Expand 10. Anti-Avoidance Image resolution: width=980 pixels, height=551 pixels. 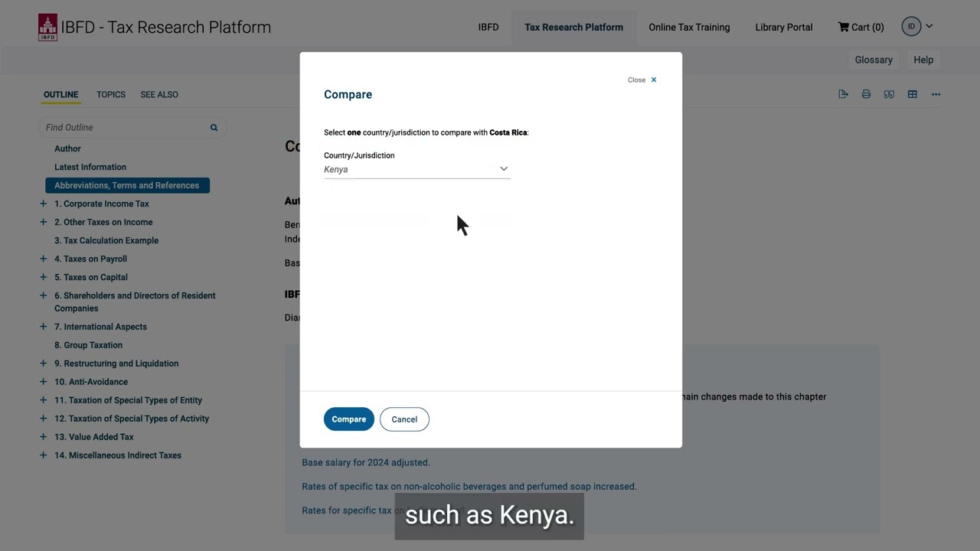tap(43, 382)
